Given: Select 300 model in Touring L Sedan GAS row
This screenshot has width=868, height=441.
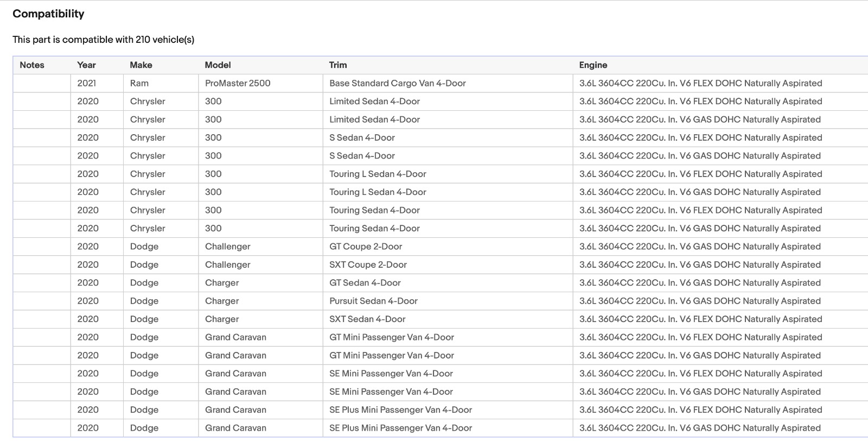Looking at the screenshot, I should pyautogui.click(x=213, y=192).
